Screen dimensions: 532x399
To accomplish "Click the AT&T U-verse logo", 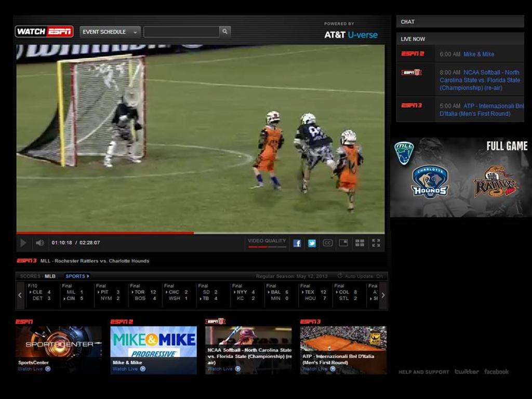I will coord(351,35).
